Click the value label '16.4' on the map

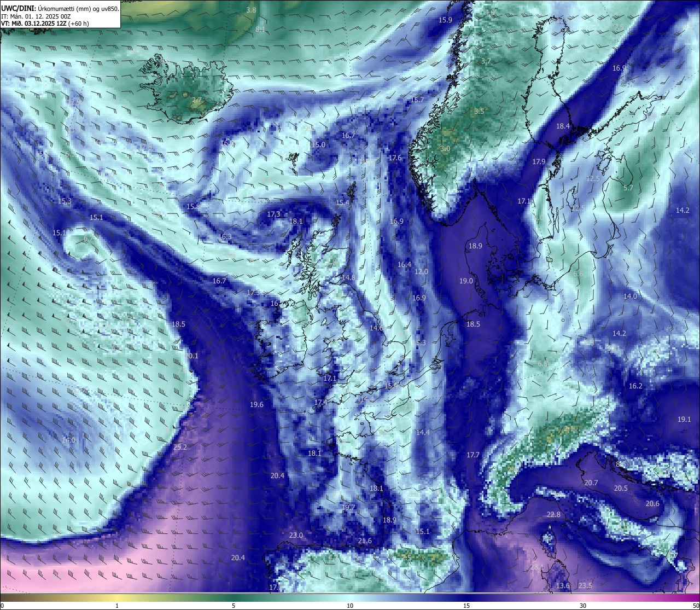click(x=404, y=265)
